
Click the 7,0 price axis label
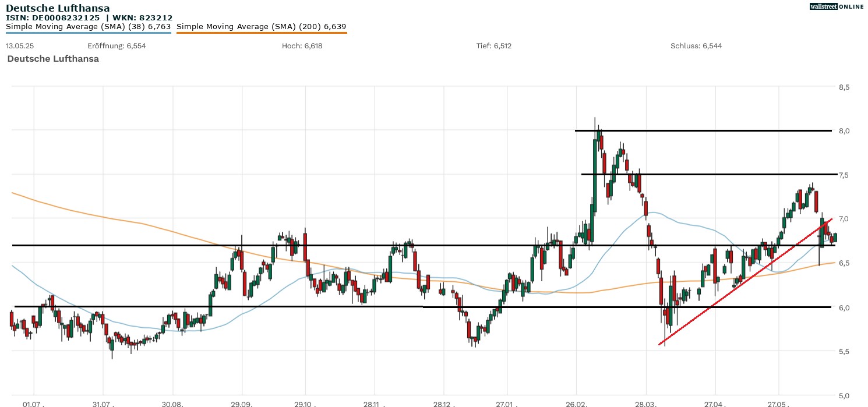tap(844, 219)
